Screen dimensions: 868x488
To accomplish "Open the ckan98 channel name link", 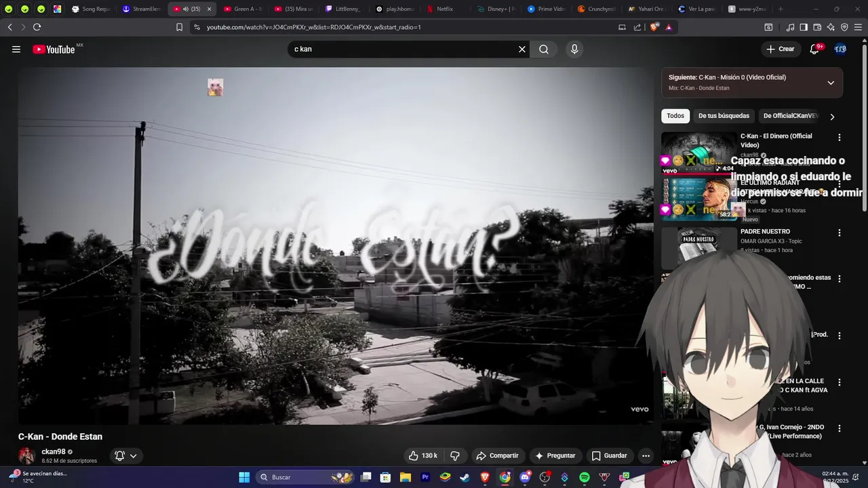I will [54, 451].
